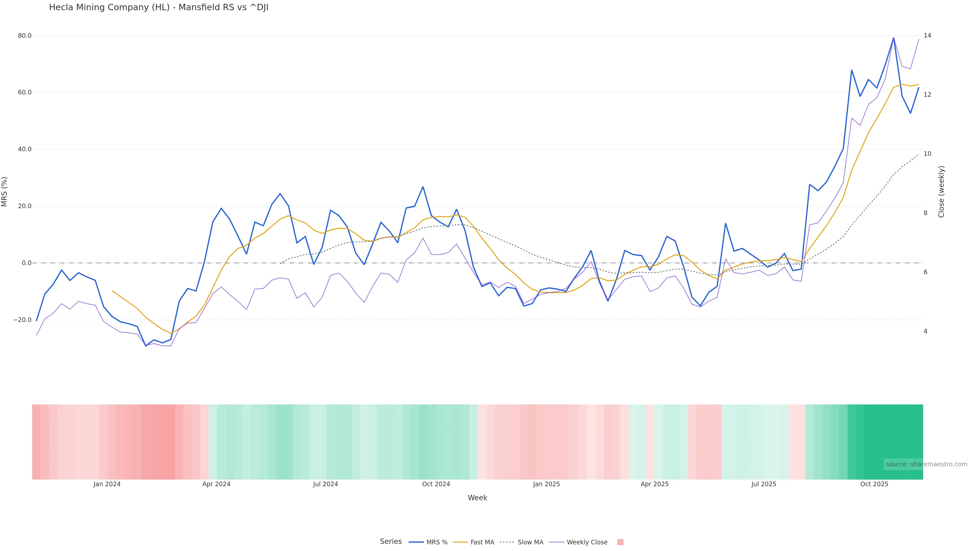980x551 pixels.
Task: Click the blue MRS % legend line icon
Action: pos(416,542)
